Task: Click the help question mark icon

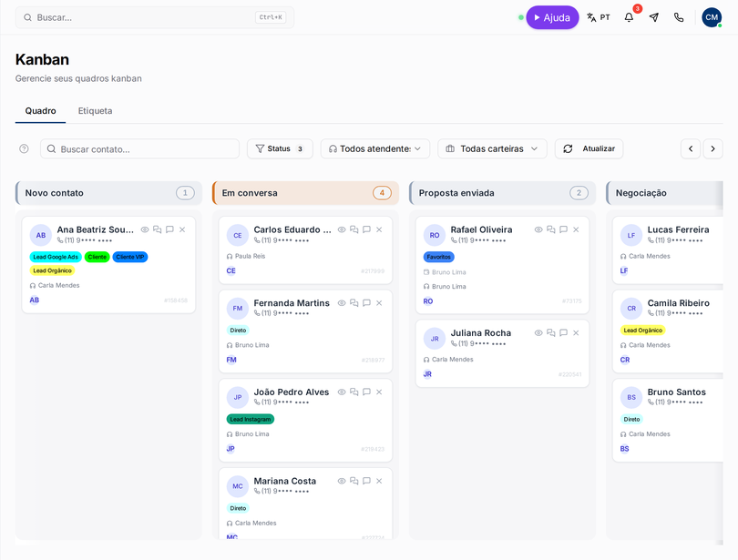Action: (24, 148)
